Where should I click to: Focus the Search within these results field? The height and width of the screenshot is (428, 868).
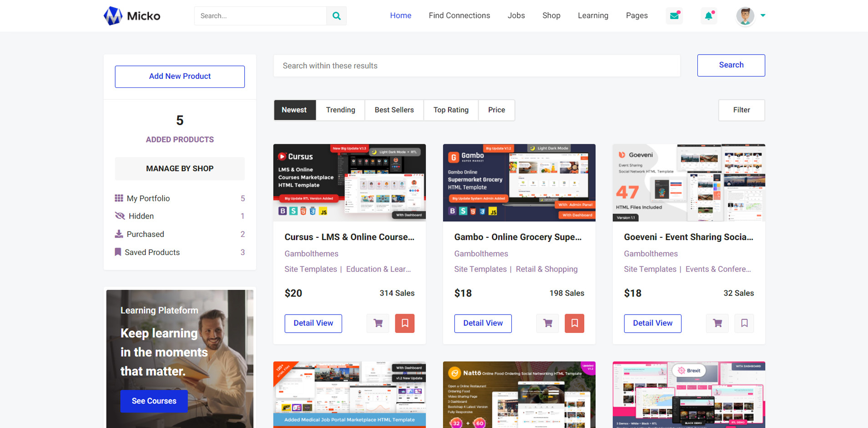click(x=476, y=66)
